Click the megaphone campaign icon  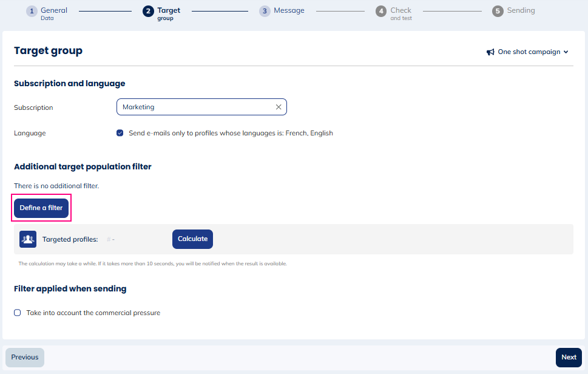click(490, 52)
